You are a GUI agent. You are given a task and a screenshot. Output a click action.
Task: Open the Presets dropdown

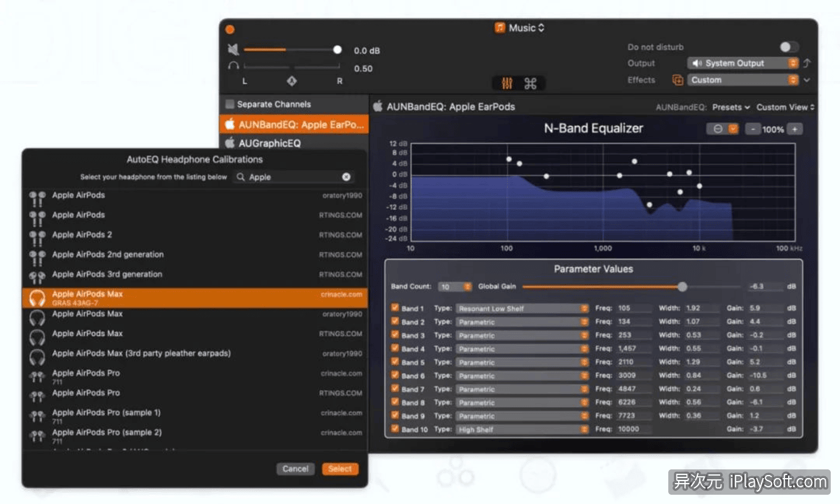pyautogui.click(x=731, y=107)
